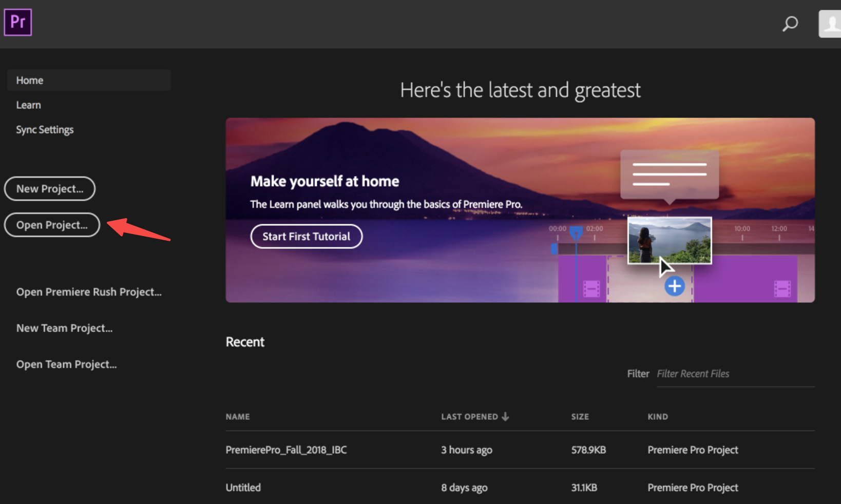Viewport: 841px width, 504px height.
Task: Open the search tool in the top bar
Action: point(790,24)
